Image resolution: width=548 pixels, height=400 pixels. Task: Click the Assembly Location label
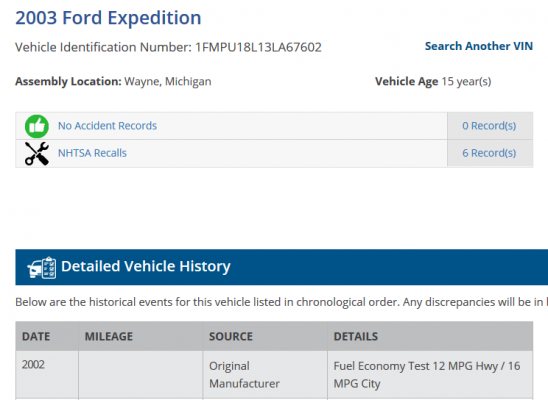tap(68, 81)
